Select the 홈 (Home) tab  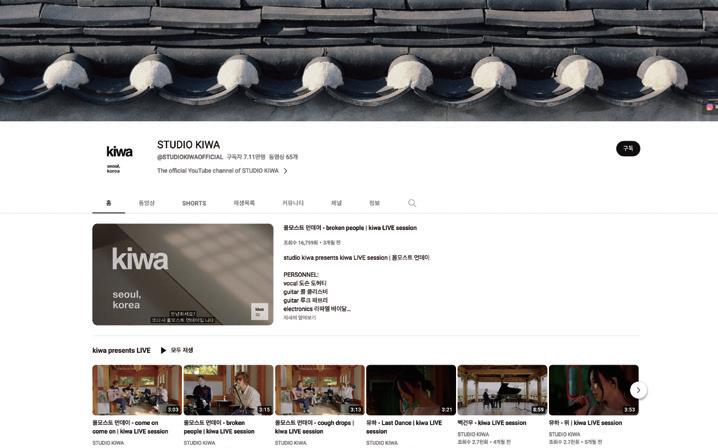[109, 203]
